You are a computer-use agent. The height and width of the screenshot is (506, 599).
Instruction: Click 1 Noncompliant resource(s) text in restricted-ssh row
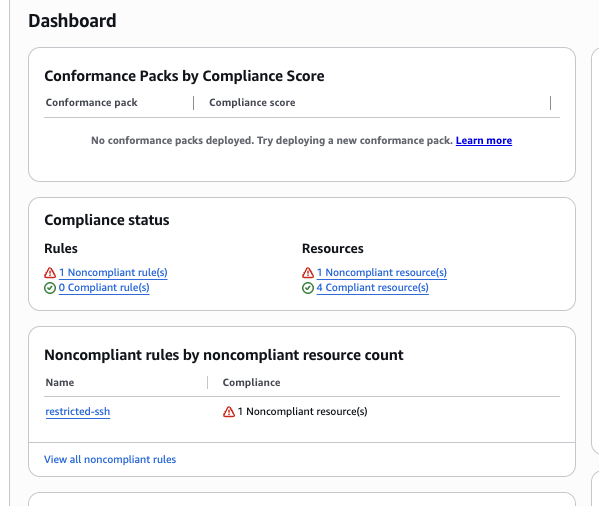pos(303,411)
